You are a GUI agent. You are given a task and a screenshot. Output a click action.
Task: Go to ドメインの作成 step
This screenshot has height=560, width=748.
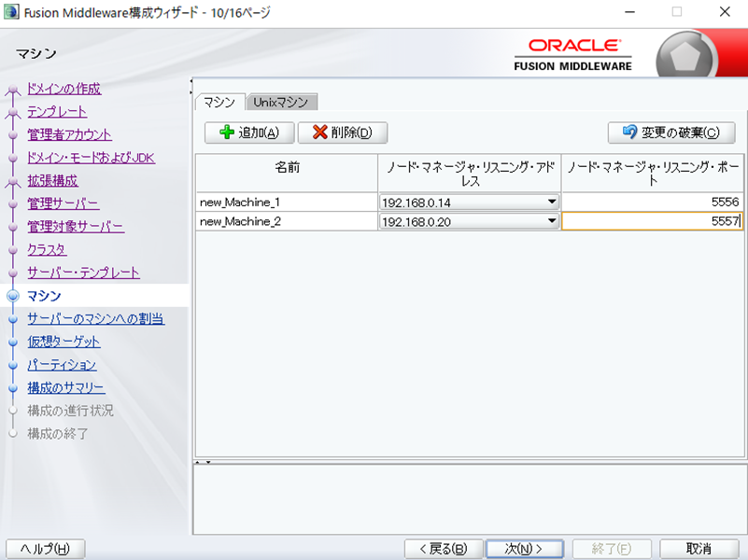point(64,89)
